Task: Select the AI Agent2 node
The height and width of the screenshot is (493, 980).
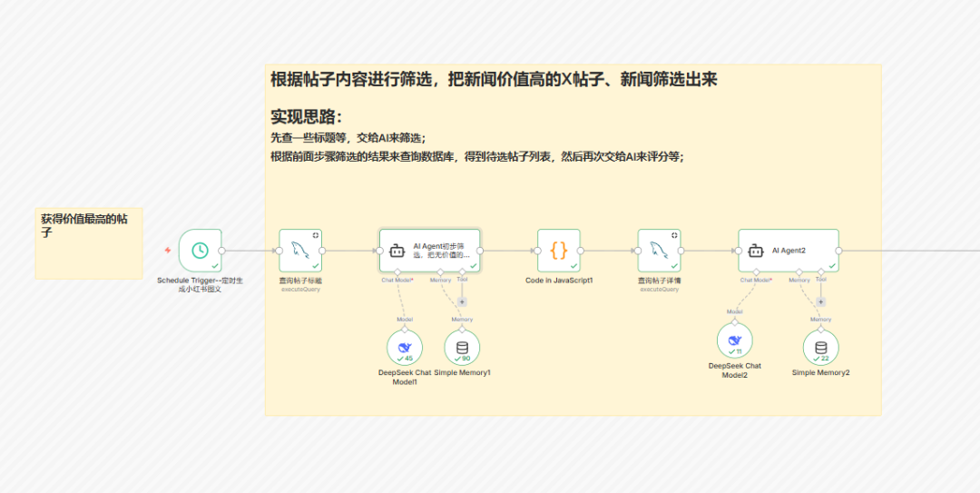Action: tap(789, 251)
